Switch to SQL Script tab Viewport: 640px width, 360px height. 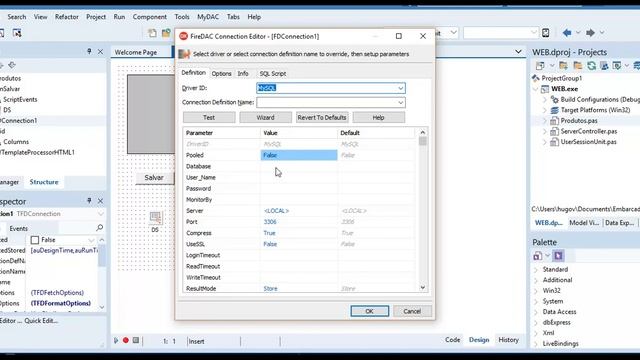click(273, 73)
